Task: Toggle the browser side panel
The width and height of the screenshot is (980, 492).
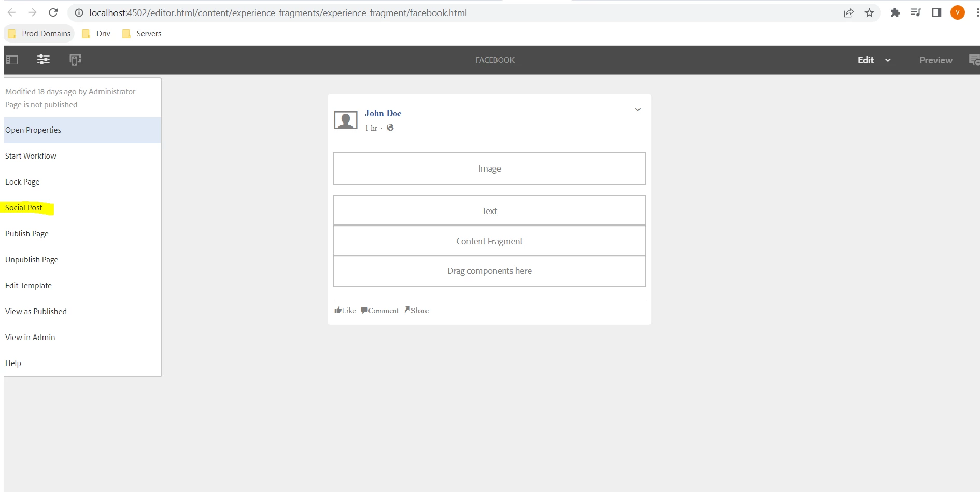Action: pos(936,12)
